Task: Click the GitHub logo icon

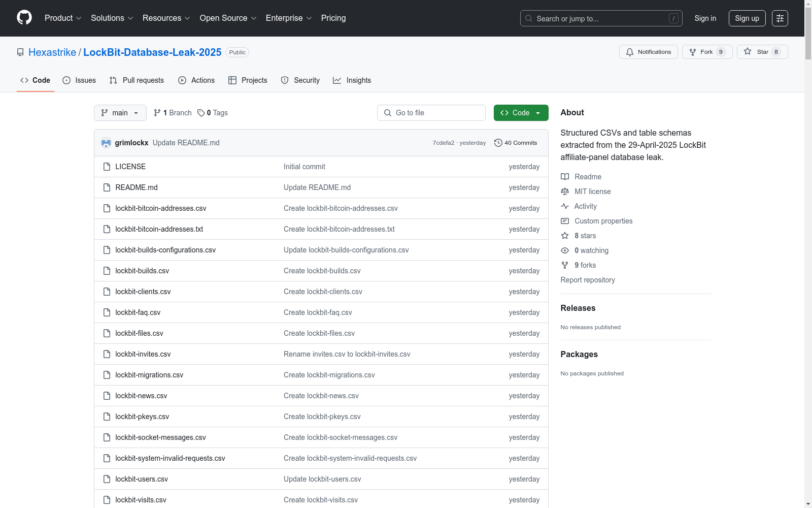Action: pos(24,18)
